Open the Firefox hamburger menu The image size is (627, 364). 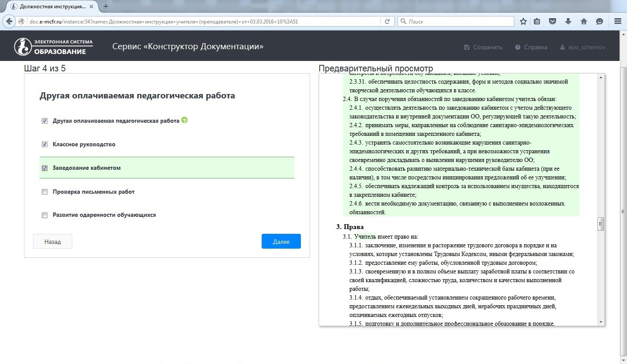617,21
